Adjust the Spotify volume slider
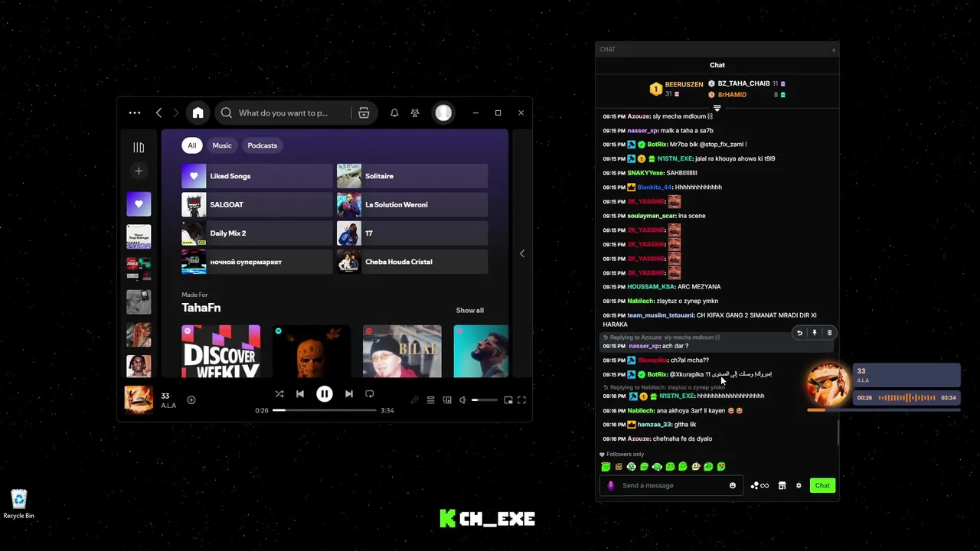980x551 pixels. point(485,400)
